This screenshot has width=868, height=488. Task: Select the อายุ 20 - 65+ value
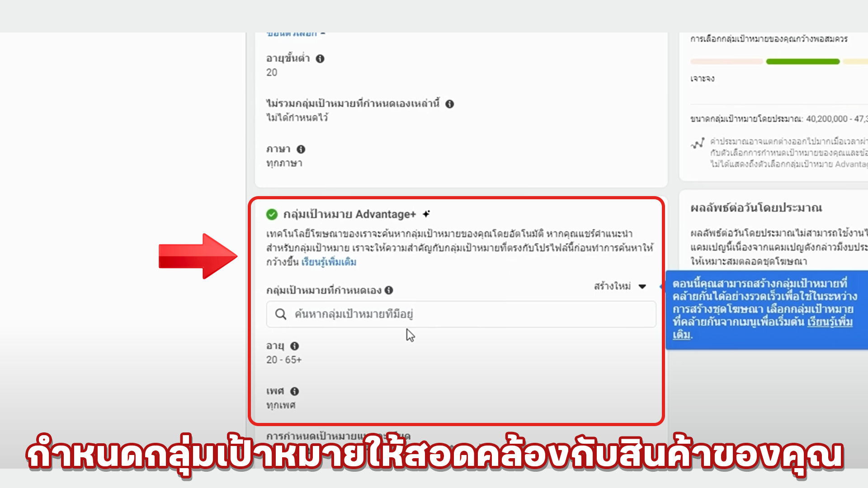point(284,360)
